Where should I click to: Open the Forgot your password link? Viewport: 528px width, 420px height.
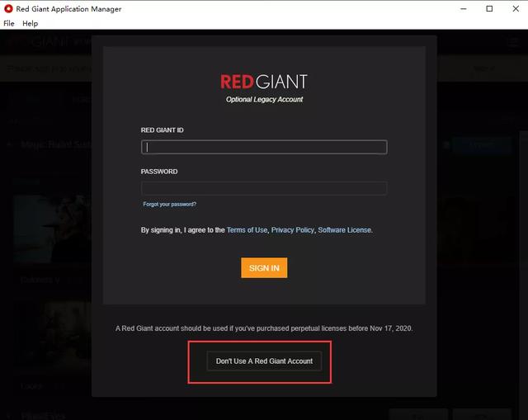tap(169, 204)
